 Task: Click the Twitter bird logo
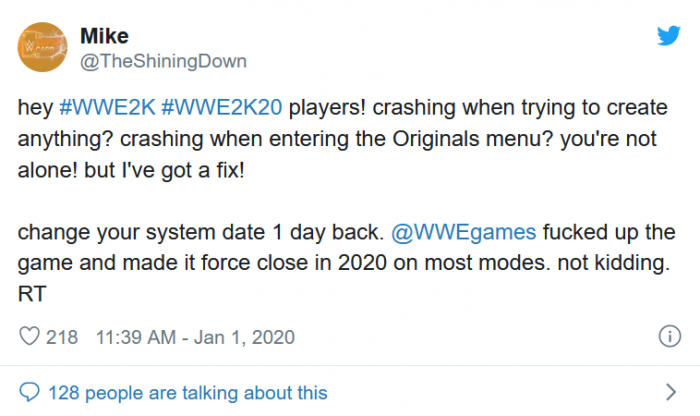pos(667,37)
